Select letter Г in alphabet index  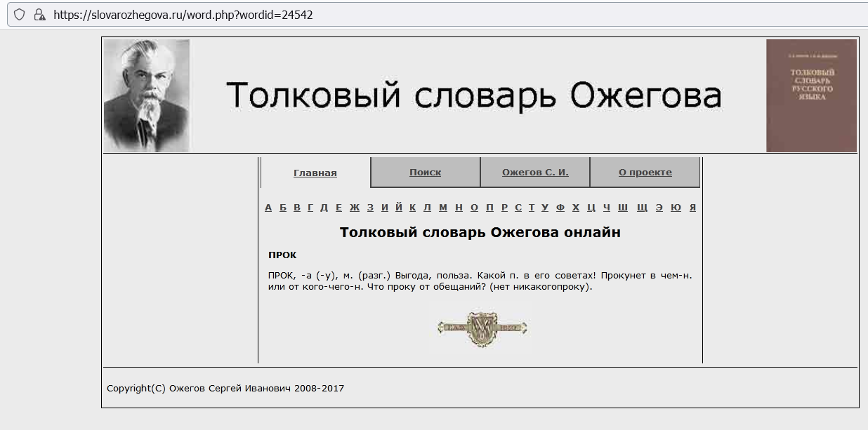pos(310,207)
